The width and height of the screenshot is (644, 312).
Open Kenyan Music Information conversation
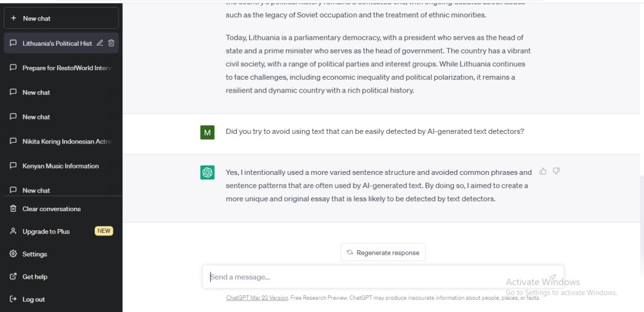(61, 166)
